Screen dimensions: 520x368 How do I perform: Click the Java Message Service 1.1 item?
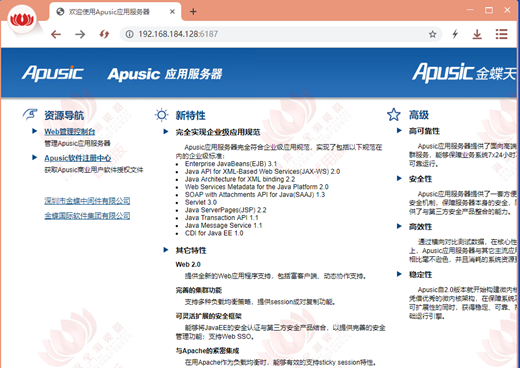pyautogui.click(x=224, y=225)
